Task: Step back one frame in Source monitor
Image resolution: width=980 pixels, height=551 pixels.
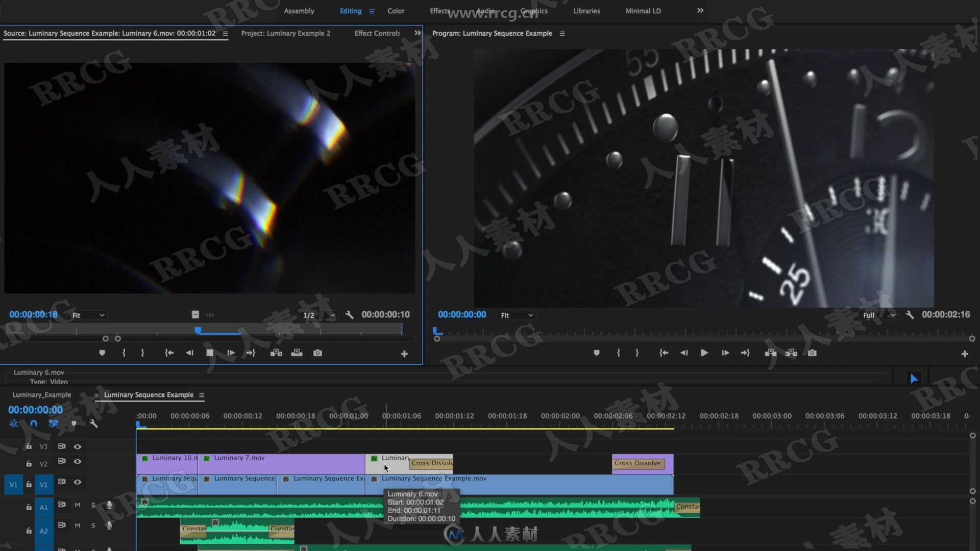Action: 189,353
